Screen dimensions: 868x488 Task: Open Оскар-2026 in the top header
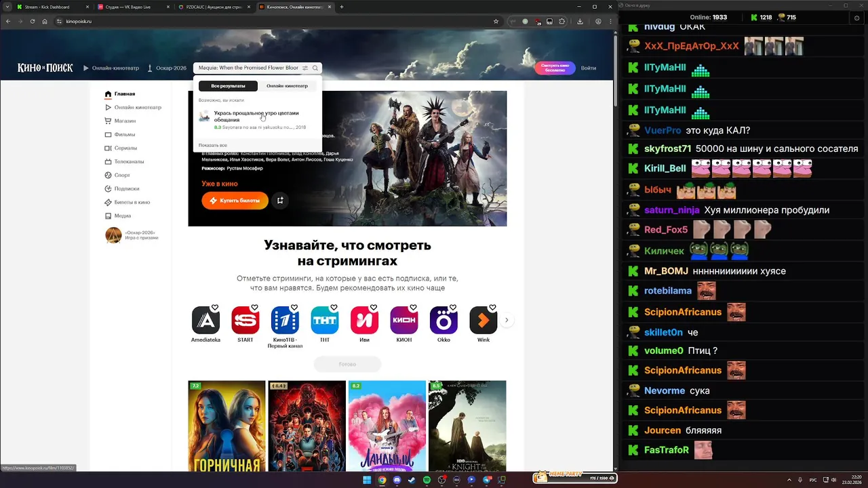coord(167,68)
